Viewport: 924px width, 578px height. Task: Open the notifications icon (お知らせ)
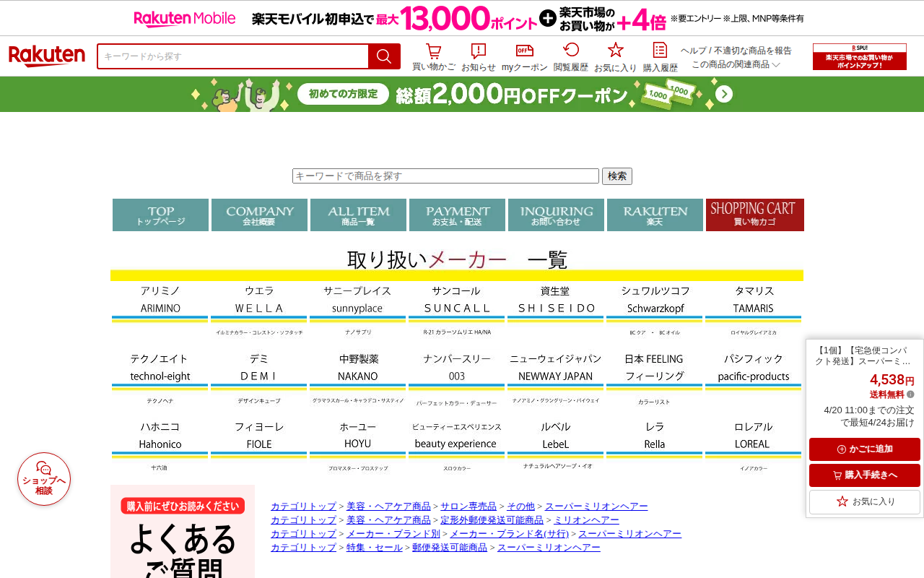[478, 57]
